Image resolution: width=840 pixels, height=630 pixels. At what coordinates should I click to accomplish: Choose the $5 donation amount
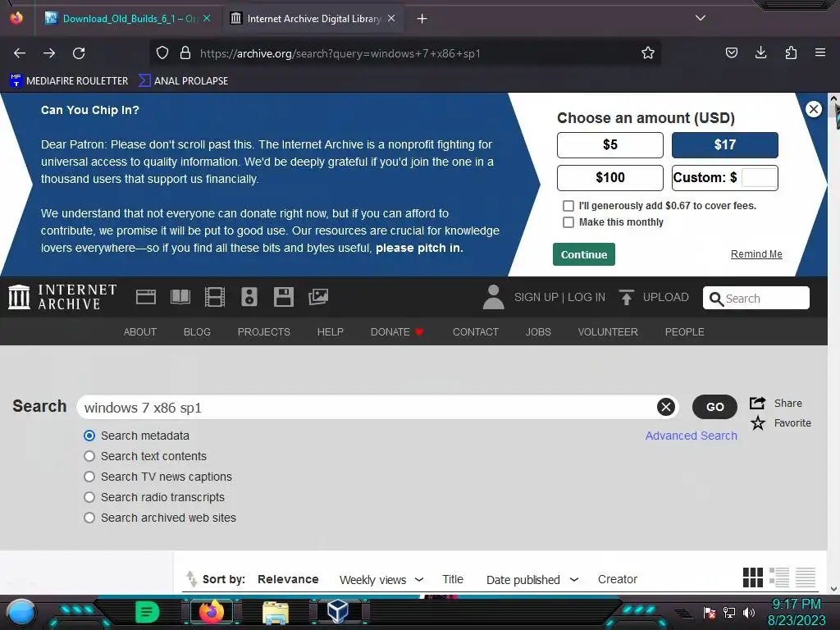click(610, 144)
